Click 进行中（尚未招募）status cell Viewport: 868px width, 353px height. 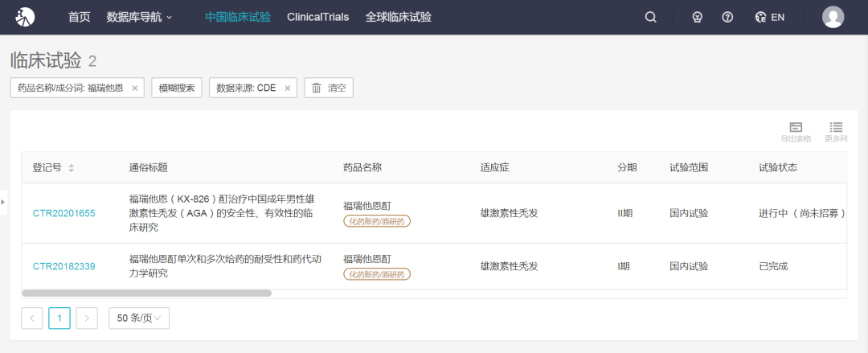(802, 213)
